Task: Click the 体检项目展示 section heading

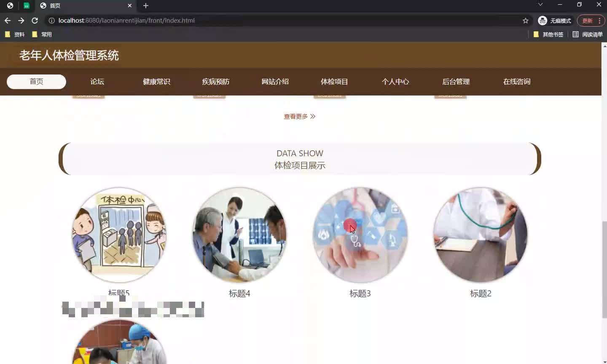Action: [300, 166]
